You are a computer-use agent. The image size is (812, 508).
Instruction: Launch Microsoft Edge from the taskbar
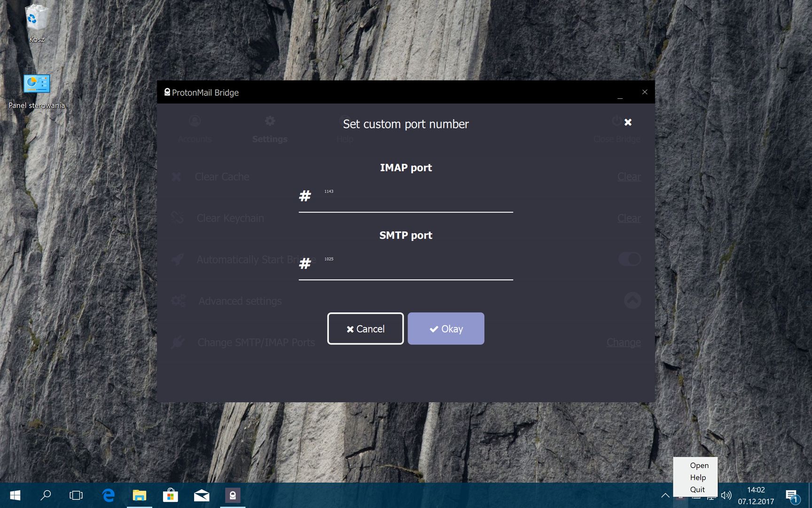(109, 495)
